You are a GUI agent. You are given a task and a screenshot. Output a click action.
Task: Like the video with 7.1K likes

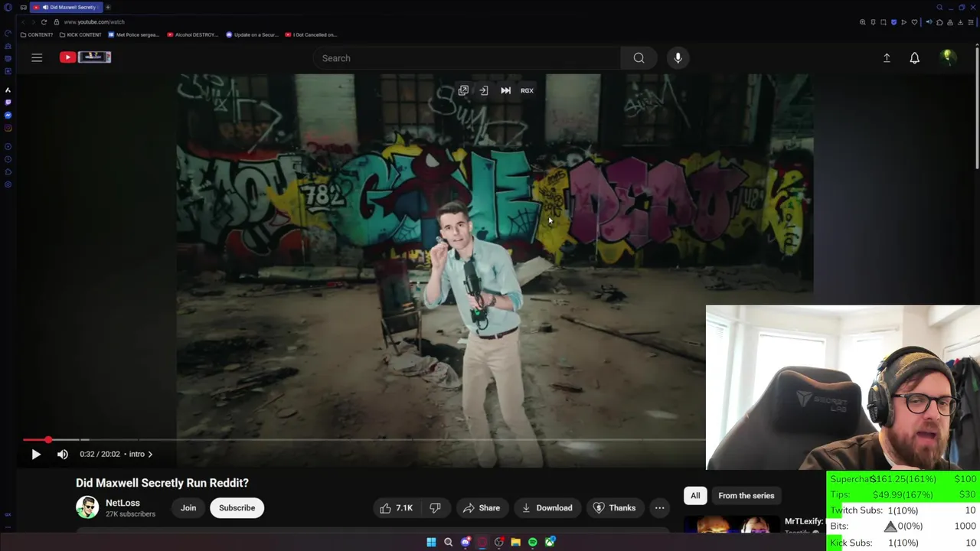click(397, 508)
